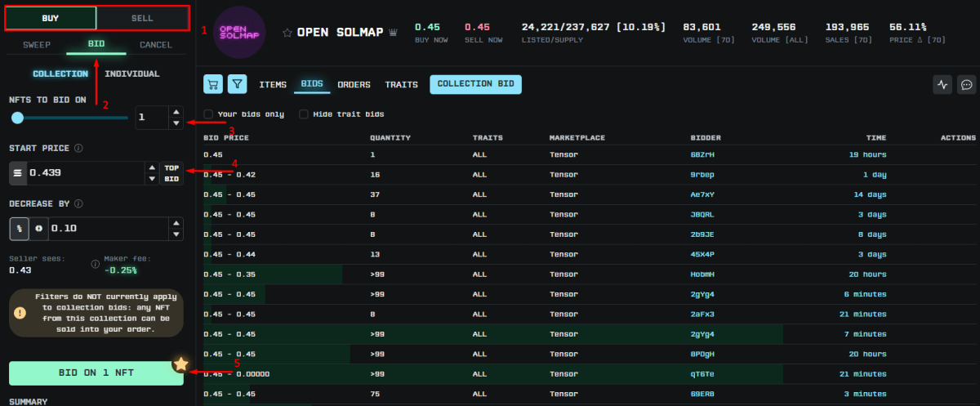The height and width of the screenshot is (406, 980).
Task: Favorite Open Solmap with the star icon
Action: coord(287,33)
